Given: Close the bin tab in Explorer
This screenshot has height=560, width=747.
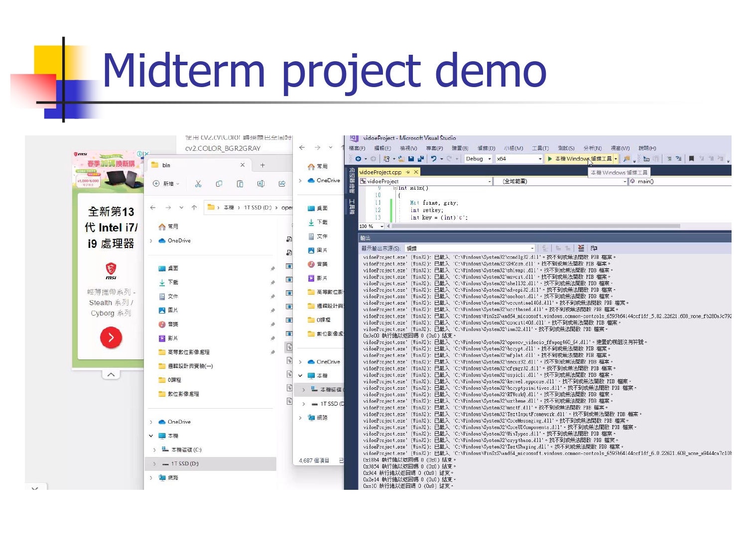Looking at the screenshot, I should tap(243, 165).
